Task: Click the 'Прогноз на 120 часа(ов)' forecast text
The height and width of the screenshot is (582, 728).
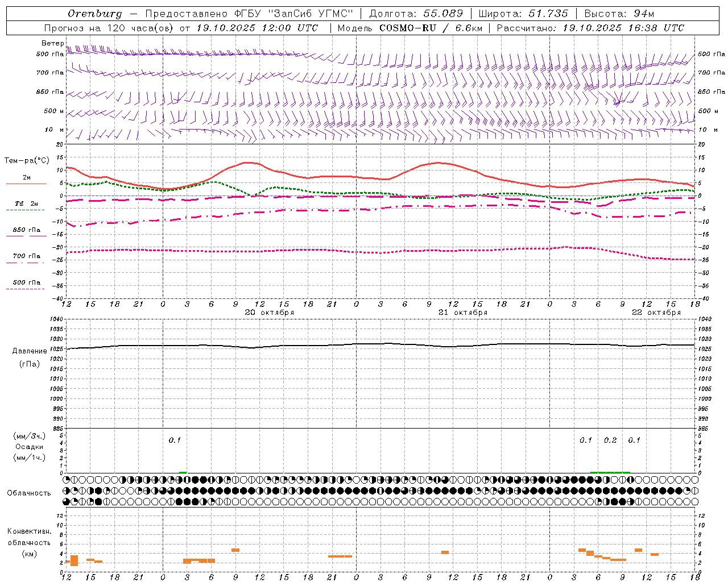Action: 109,28
